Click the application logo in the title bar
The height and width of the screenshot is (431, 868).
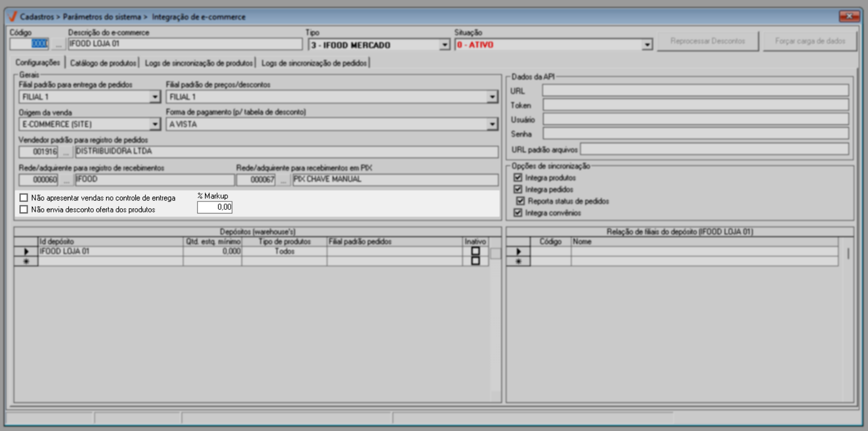click(13, 17)
